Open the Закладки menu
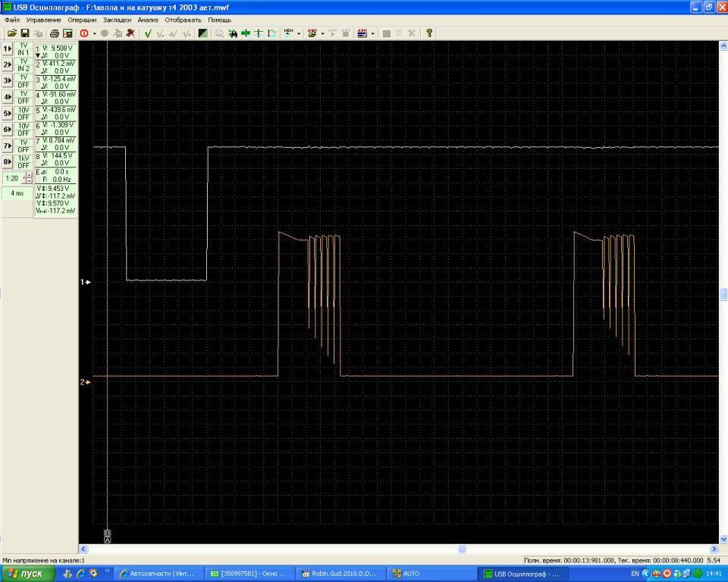The width and height of the screenshot is (728, 582). (117, 20)
